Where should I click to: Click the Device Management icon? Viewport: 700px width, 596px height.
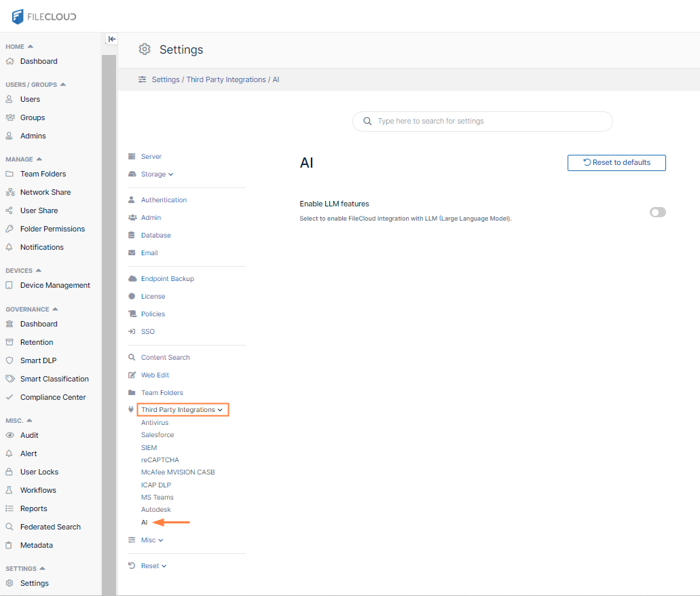10,285
